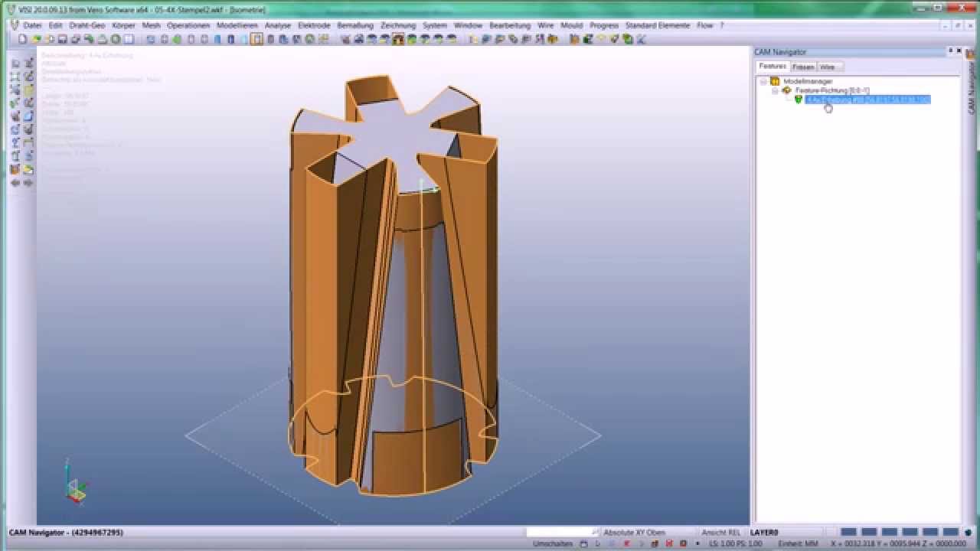The width and height of the screenshot is (980, 551).
Task: Open the Zeichnung menu
Action: coord(398,25)
